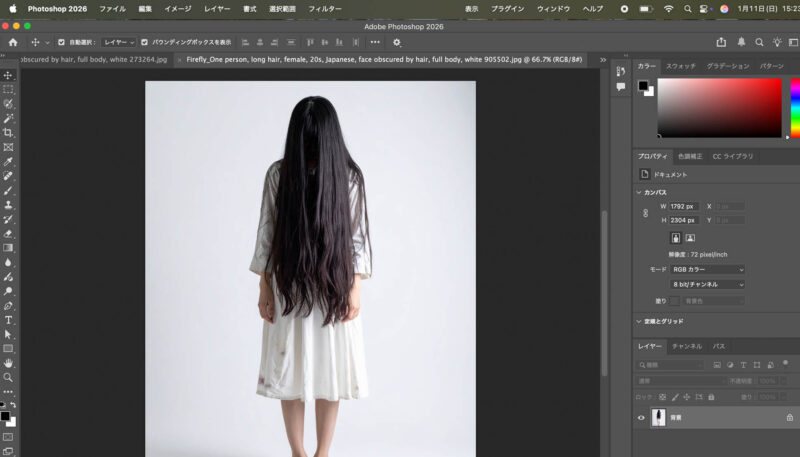
Task: Switch to the スウォッチ tab
Action: coord(681,66)
